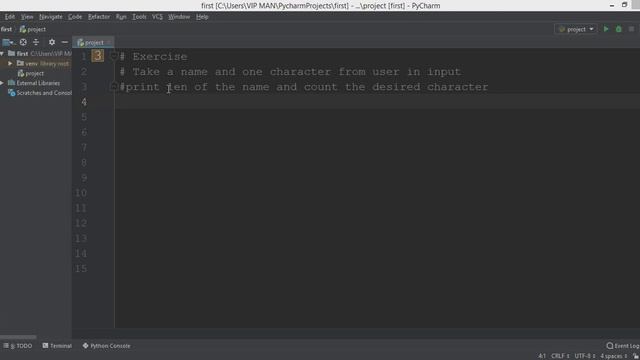This screenshot has width=640, height=360.
Task: Restore down the PyCharm window
Action: point(624,5)
